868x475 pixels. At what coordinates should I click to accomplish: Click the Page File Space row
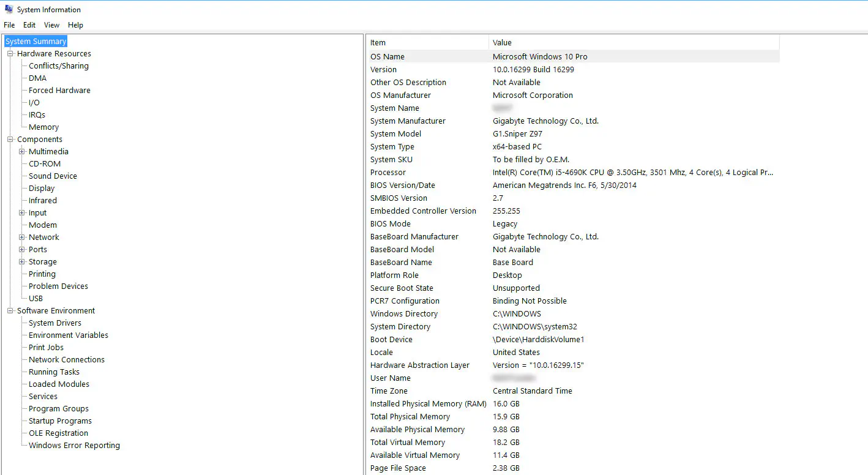click(573, 468)
